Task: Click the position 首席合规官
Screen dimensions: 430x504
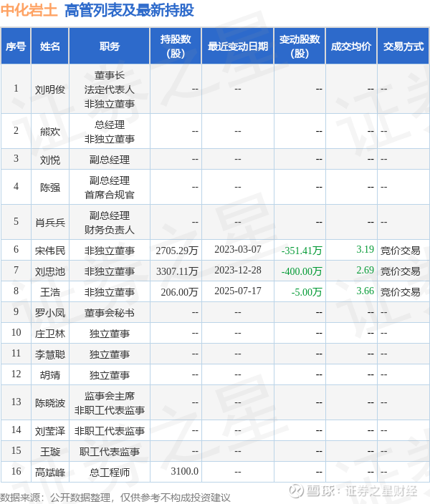Action: pyautogui.click(x=110, y=195)
